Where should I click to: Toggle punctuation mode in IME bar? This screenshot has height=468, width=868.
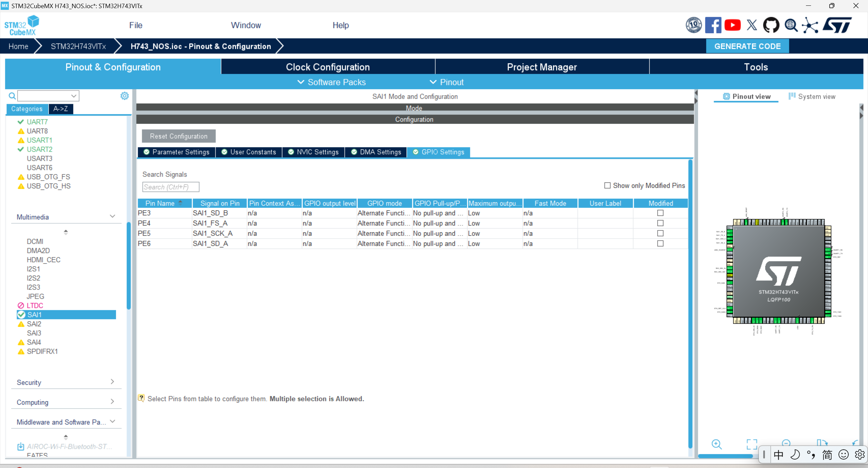pos(811,455)
